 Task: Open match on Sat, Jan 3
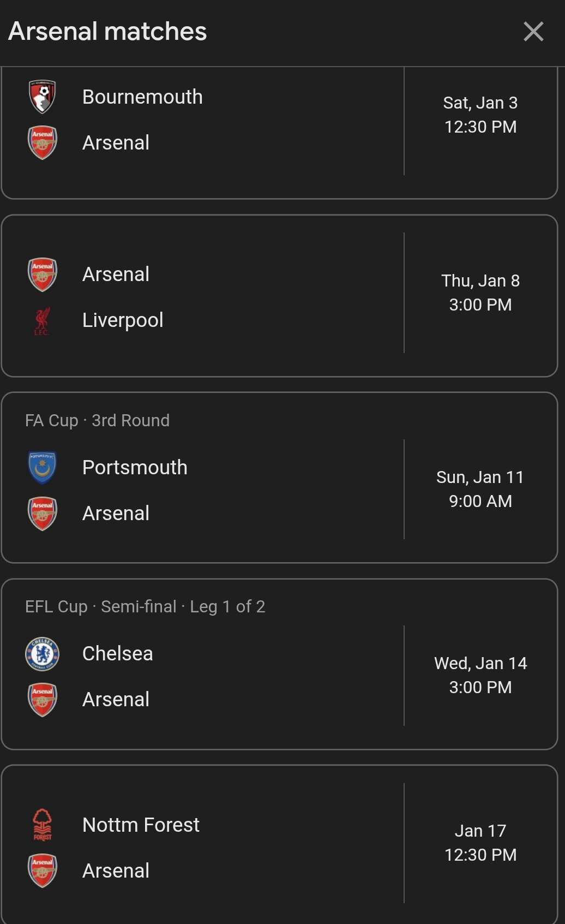click(480, 115)
